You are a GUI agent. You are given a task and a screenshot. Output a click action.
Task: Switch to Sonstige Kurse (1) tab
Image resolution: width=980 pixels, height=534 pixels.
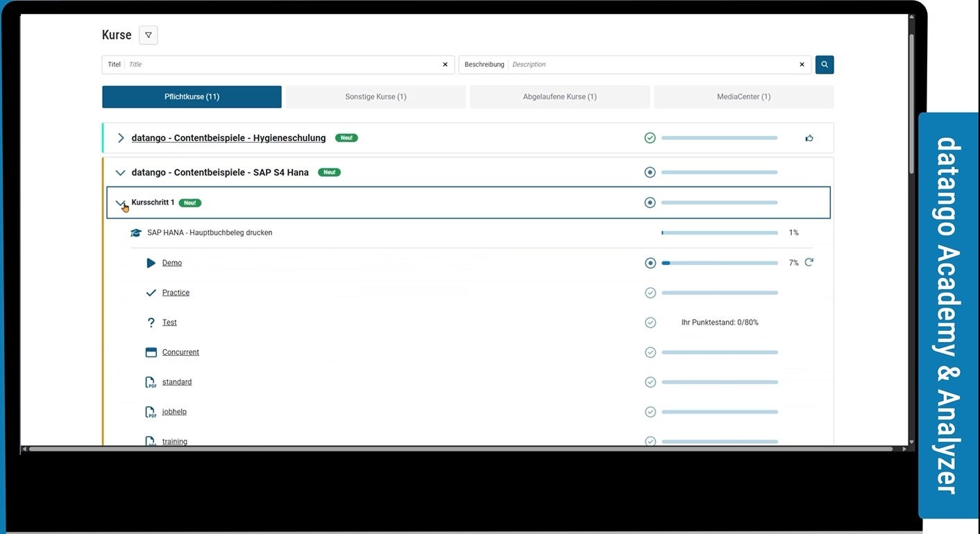pos(376,97)
